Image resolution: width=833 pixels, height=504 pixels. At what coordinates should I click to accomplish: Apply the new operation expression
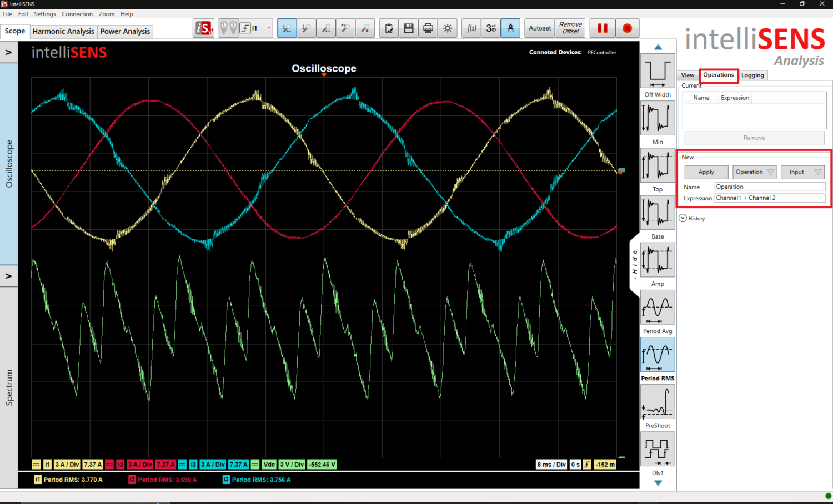[706, 172]
